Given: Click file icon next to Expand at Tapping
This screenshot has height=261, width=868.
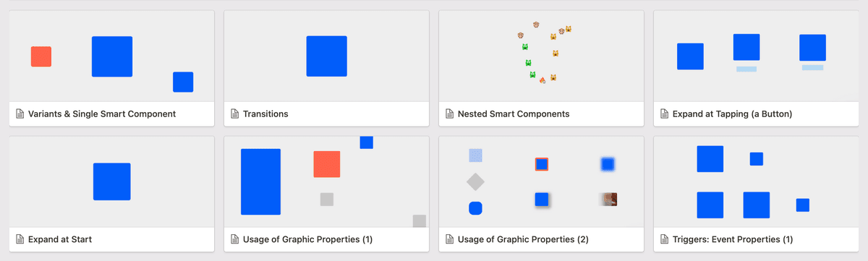Looking at the screenshot, I should point(664,114).
